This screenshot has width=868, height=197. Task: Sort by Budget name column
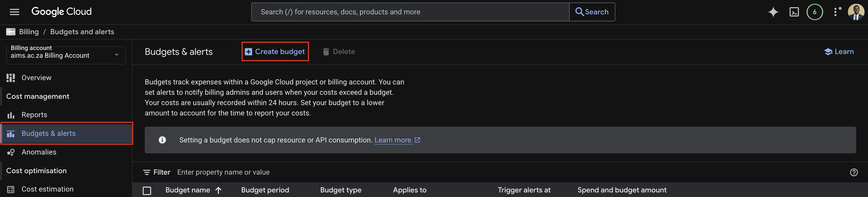point(188,190)
